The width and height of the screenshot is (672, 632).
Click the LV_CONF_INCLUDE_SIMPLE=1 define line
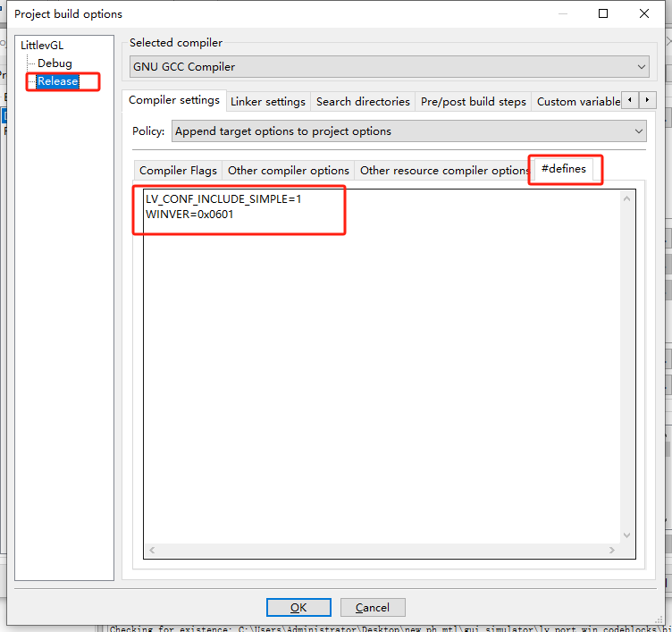pos(223,199)
